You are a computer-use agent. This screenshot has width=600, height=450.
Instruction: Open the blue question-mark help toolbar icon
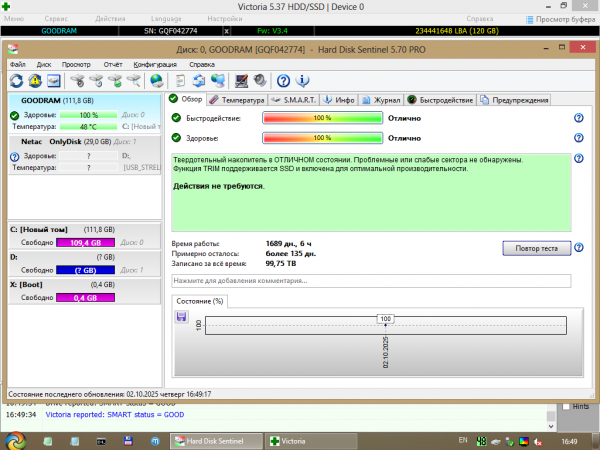284,81
